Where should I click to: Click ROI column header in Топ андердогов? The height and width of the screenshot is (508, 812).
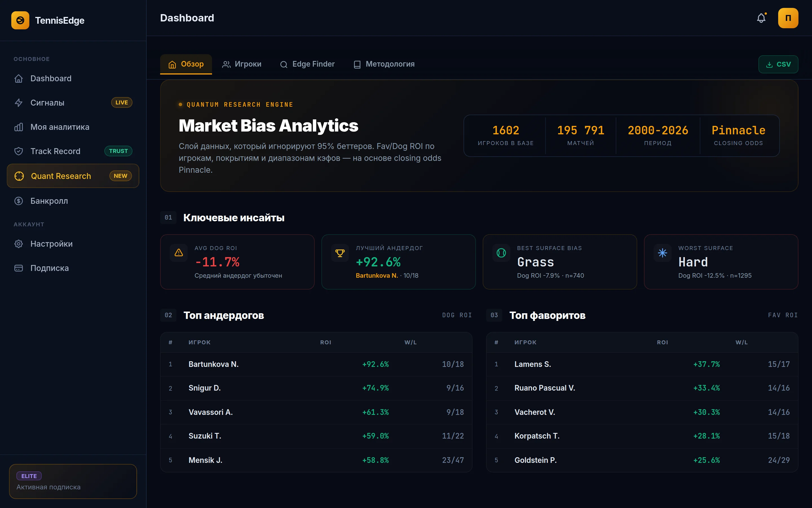click(325, 342)
